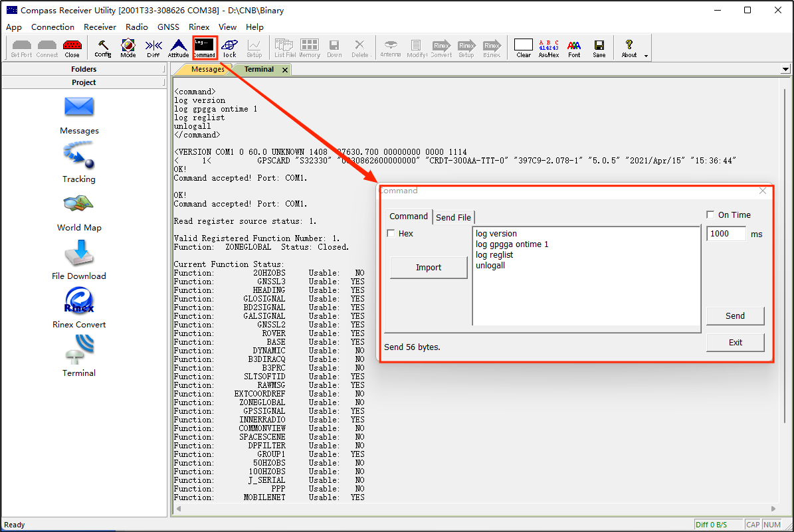Click the red Close port icon

coord(72,48)
